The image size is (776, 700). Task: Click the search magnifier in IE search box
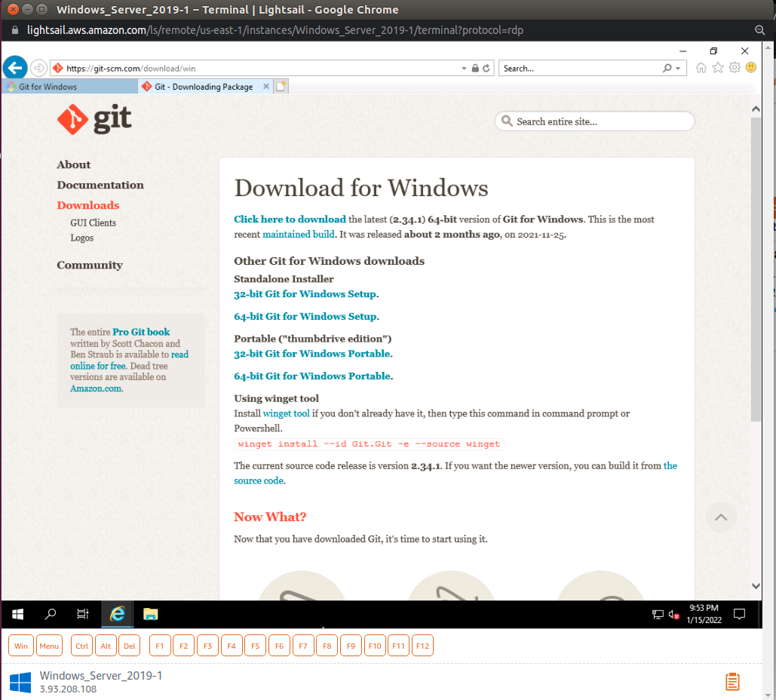(667, 68)
